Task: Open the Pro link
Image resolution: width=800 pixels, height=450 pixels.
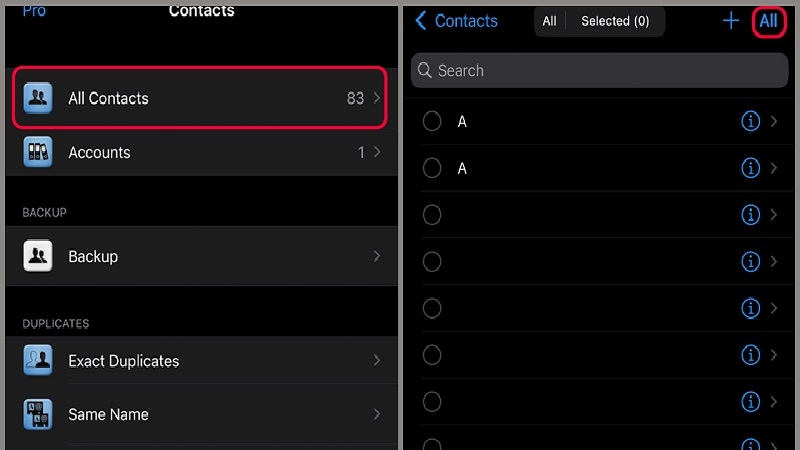Action: tap(34, 10)
